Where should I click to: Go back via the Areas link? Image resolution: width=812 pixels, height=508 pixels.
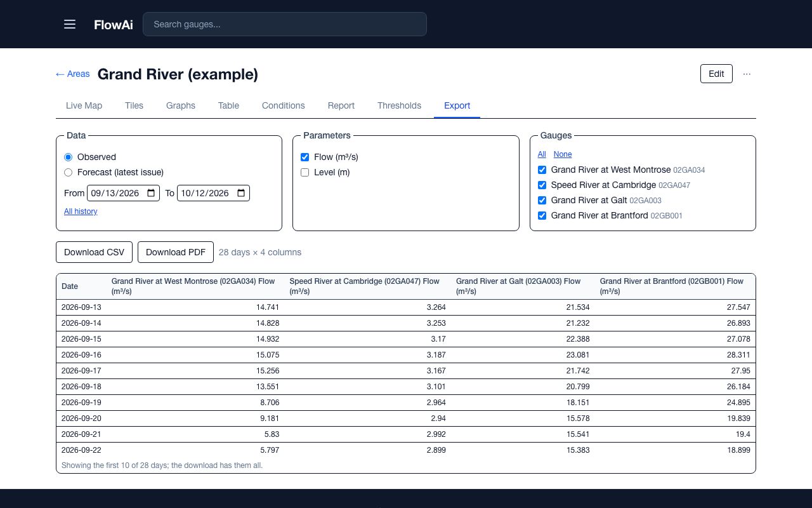point(73,74)
